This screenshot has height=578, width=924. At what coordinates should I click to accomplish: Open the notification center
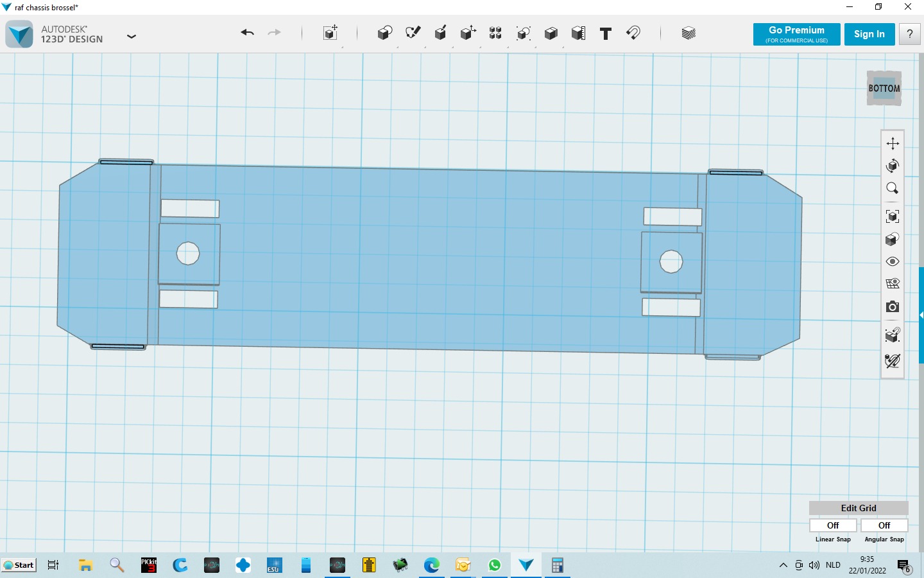point(904,566)
